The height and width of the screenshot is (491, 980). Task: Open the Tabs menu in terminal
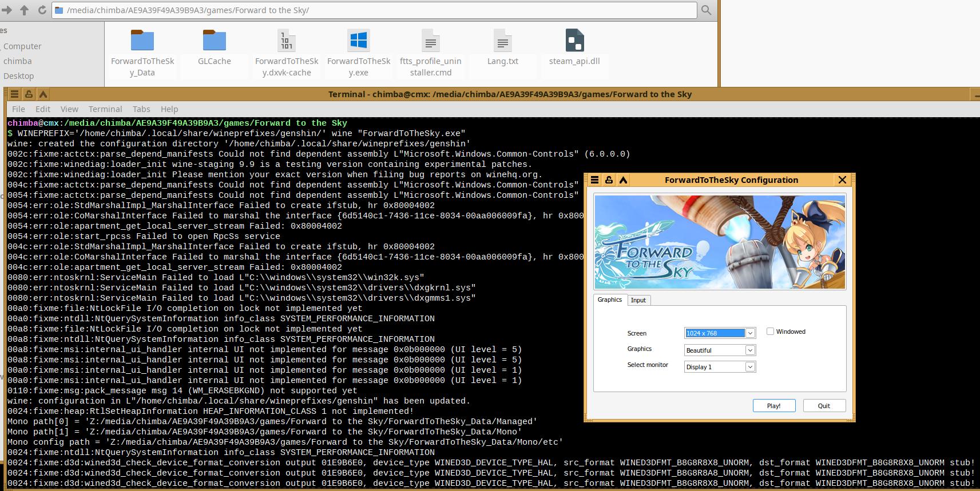pos(141,109)
